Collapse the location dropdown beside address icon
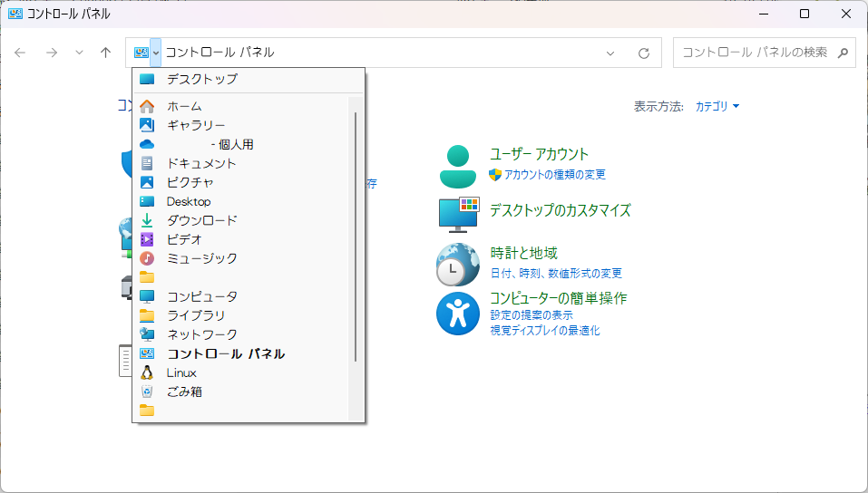The width and height of the screenshot is (868, 493). [x=156, y=53]
